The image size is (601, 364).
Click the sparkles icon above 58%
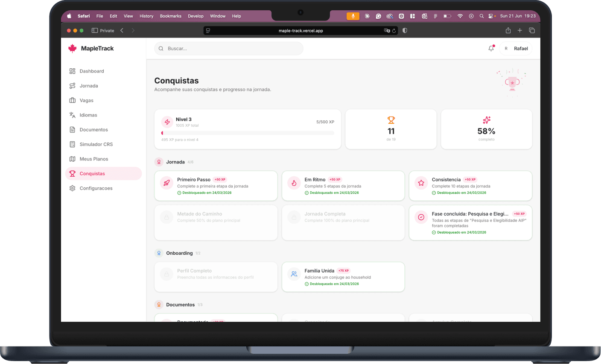pyautogui.click(x=487, y=120)
